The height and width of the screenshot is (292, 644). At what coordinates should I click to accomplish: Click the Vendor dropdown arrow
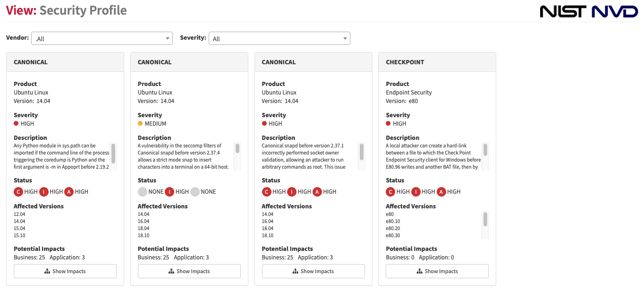pos(168,39)
